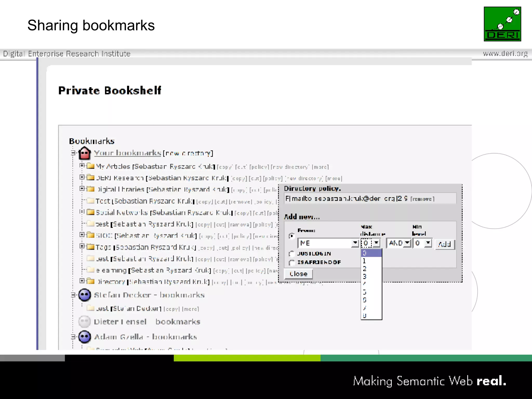The width and height of the screenshot is (532, 399).
Task: Open the ME dropdown under From
Action: click(328, 243)
